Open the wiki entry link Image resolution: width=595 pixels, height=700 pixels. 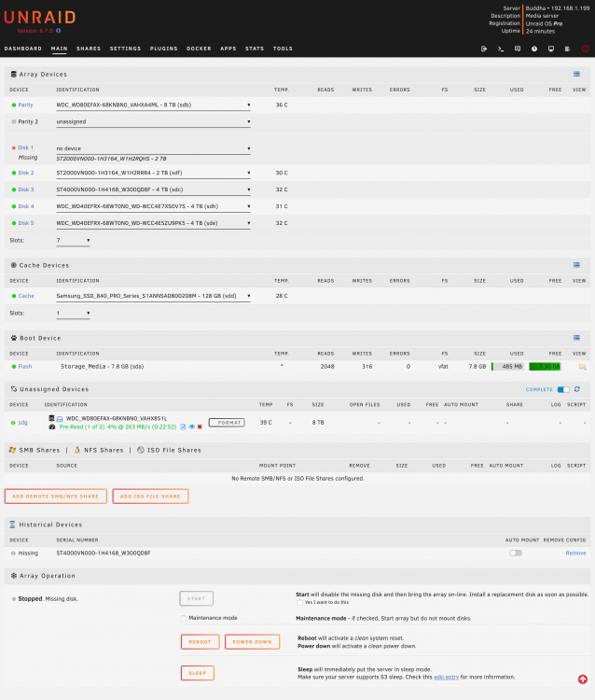tap(446, 678)
